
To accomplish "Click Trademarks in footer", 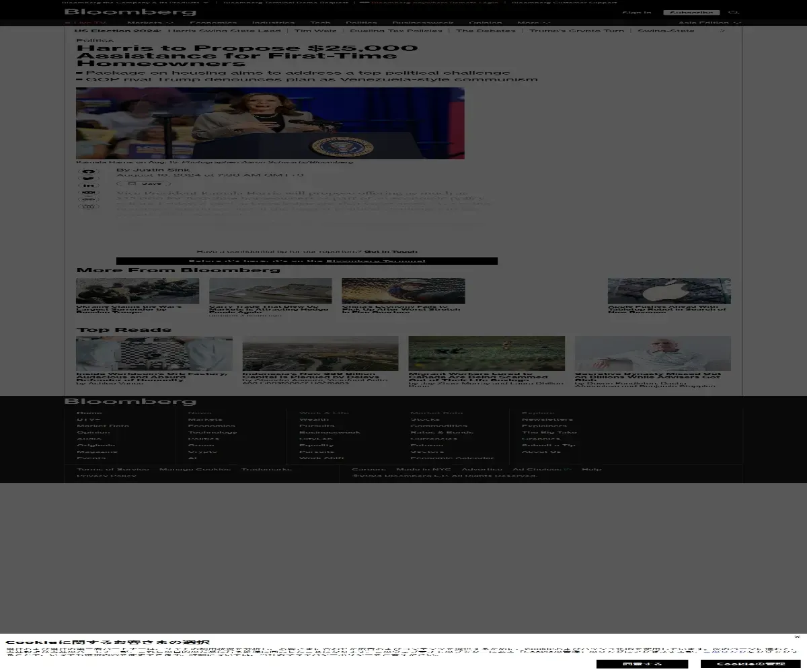I will (x=267, y=469).
